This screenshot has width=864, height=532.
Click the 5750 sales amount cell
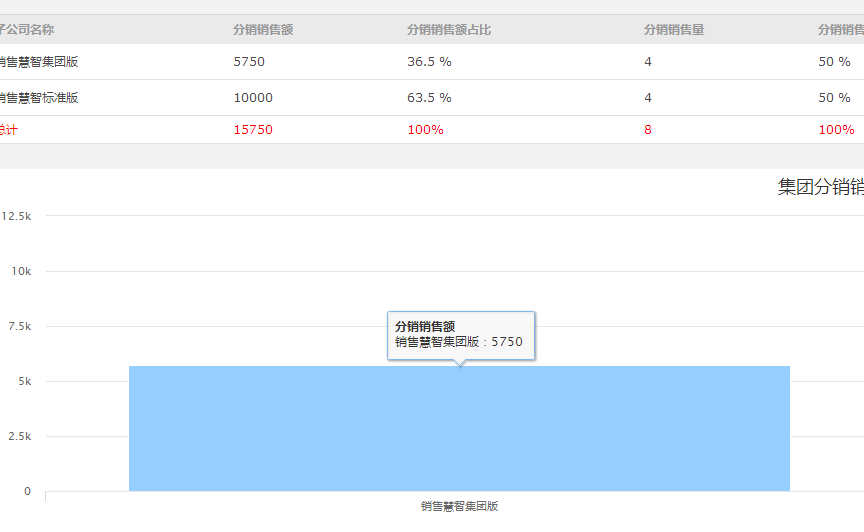click(249, 62)
